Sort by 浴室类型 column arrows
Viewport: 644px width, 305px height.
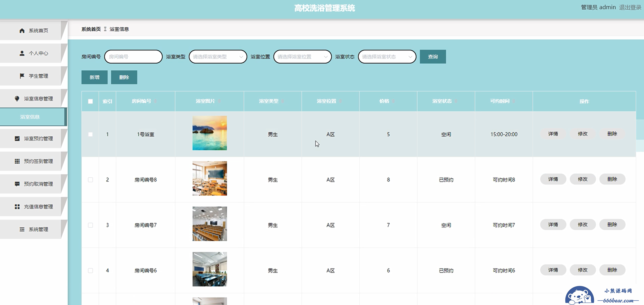click(x=283, y=101)
